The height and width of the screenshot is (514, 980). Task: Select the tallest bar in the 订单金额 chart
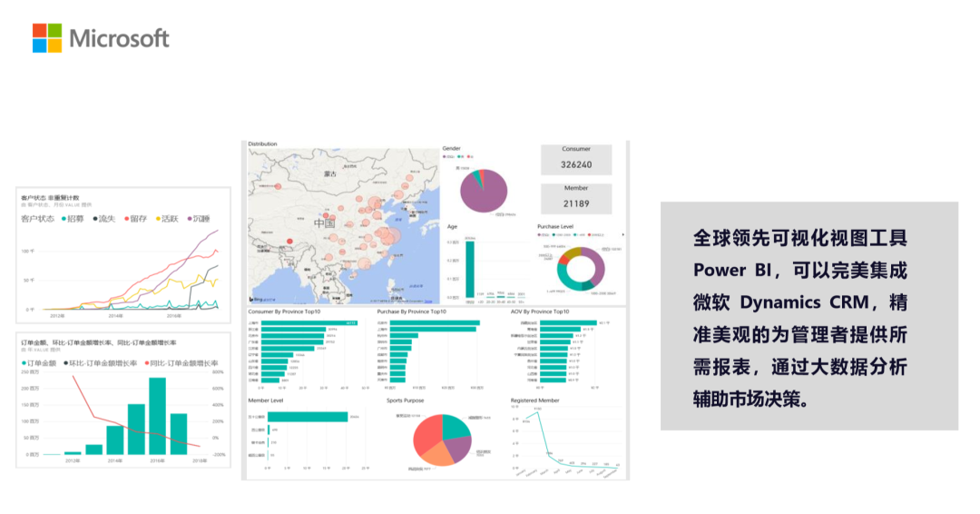(x=158, y=416)
